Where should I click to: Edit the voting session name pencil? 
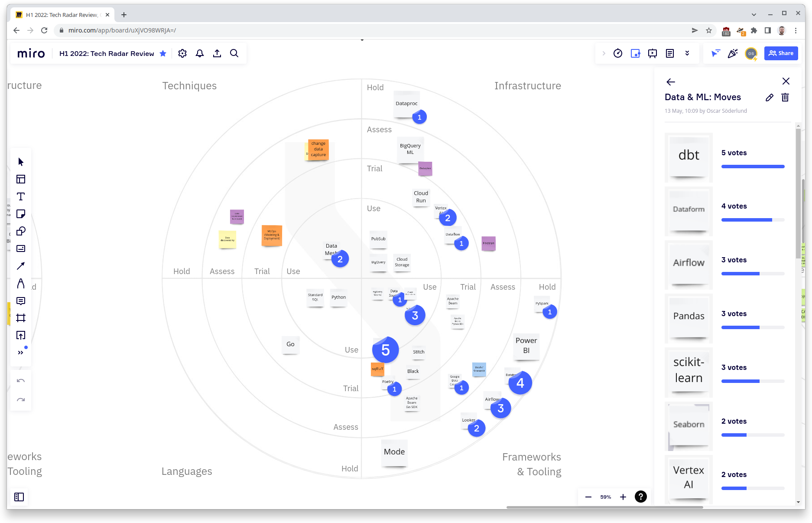coord(770,98)
